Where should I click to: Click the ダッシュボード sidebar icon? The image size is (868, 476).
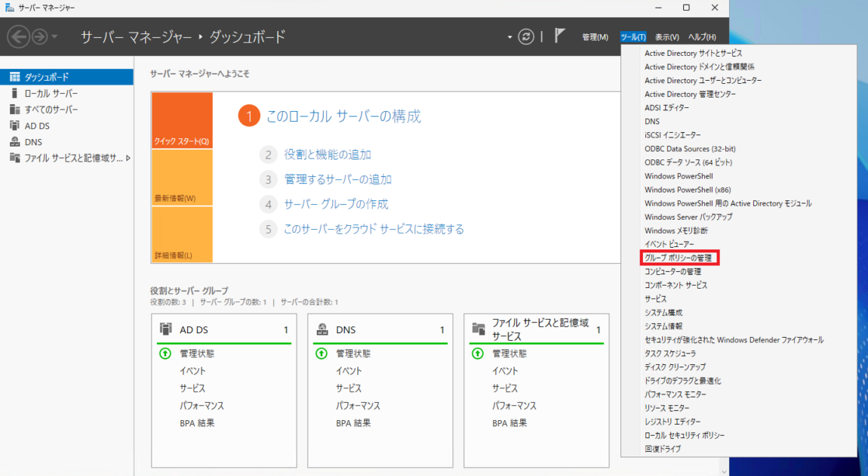click(x=15, y=77)
